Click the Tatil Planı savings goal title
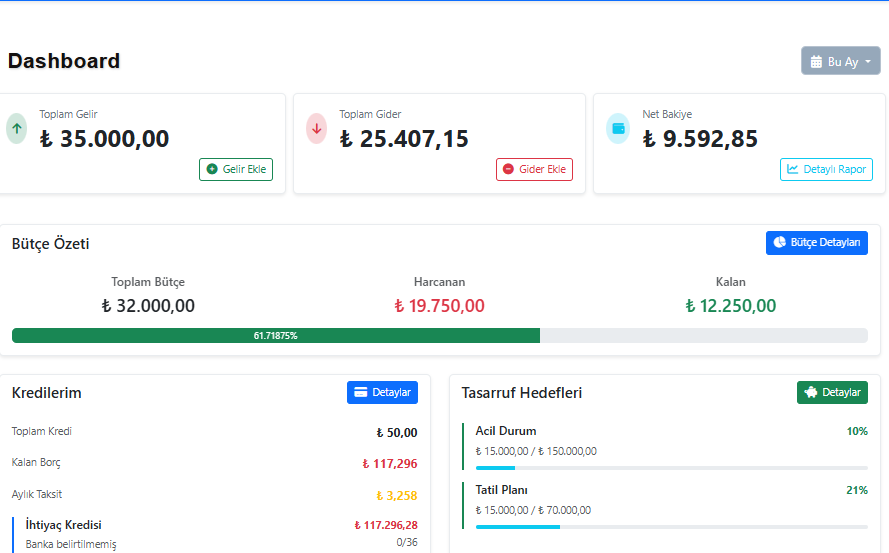This screenshot has height=553, width=889. click(501, 490)
